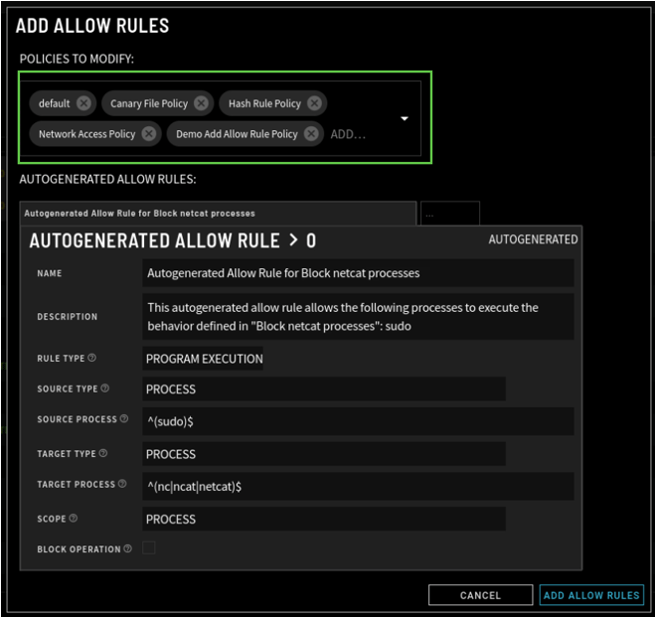Remove the default policy chip

tap(84, 103)
